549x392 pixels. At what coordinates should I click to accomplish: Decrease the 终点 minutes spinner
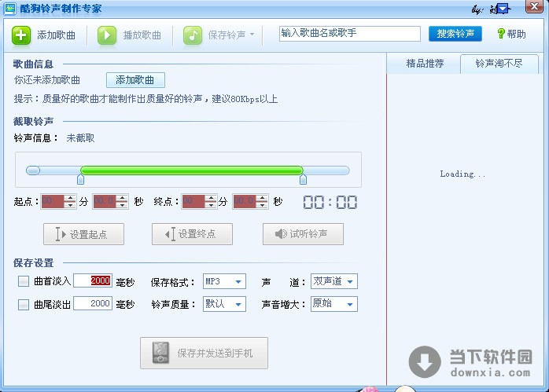tap(211, 205)
